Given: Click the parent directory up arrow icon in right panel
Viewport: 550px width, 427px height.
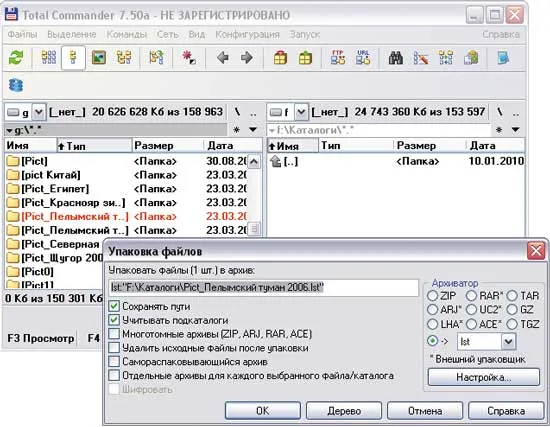Looking at the screenshot, I should click(276, 161).
